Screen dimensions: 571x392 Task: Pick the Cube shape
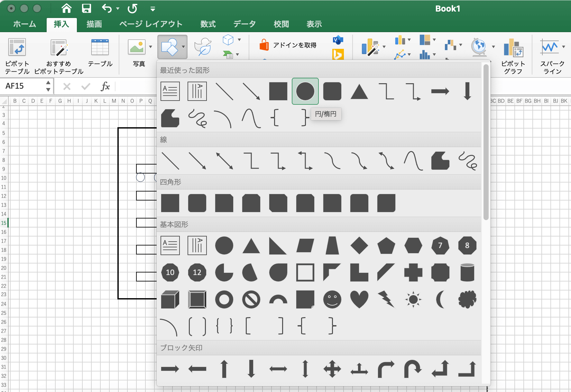click(170, 299)
